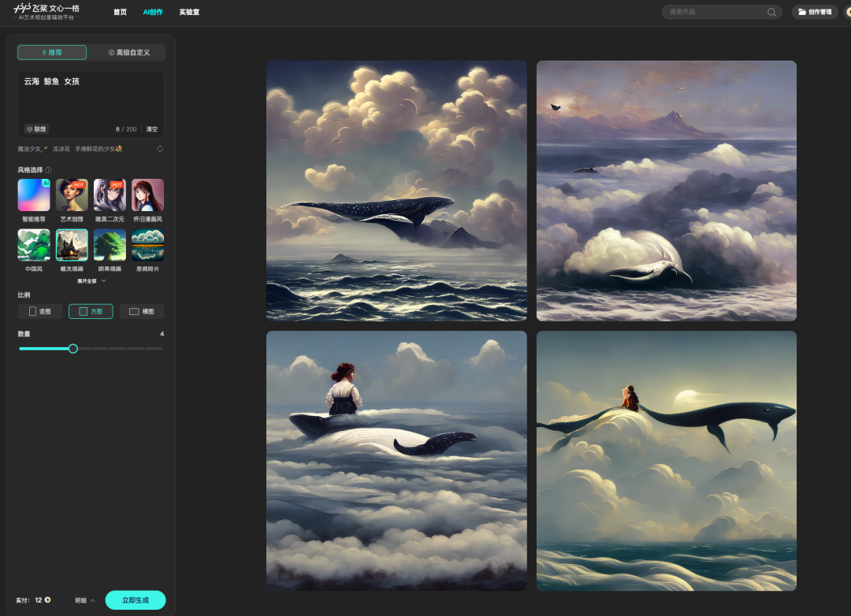Clear the prompt with 清空
The width and height of the screenshot is (851, 616).
(151, 129)
